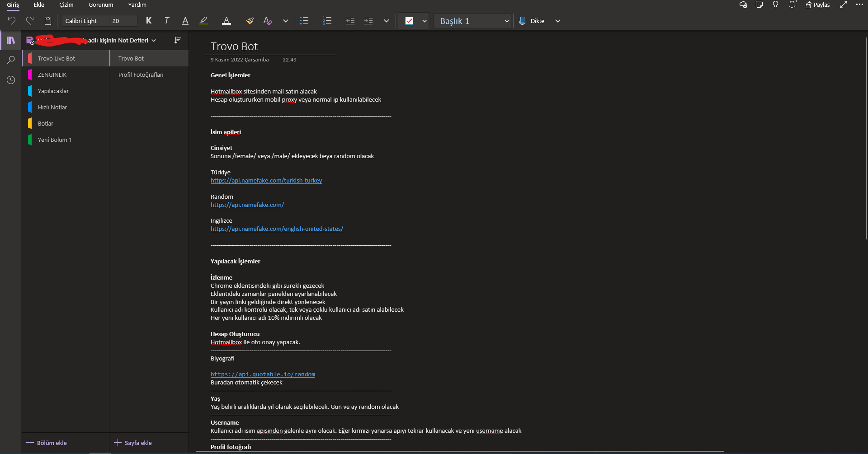Expand more font formatting options
The height and width of the screenshot is (454, 868).
(x=286, y=21)
